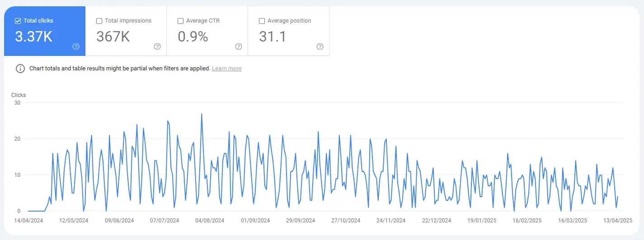
Task: Tick the Average CTR checkbox
Action: point(181,21)
